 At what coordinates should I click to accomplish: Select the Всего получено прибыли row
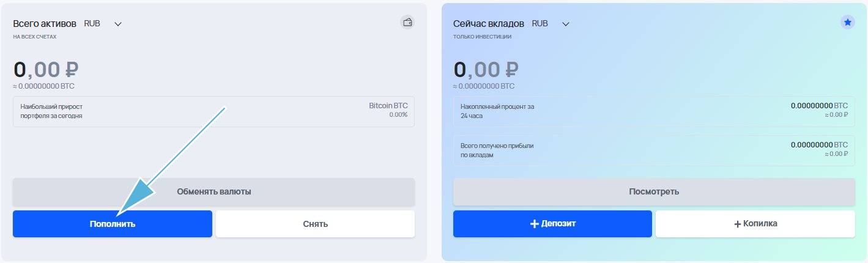(x=654, y=150)
